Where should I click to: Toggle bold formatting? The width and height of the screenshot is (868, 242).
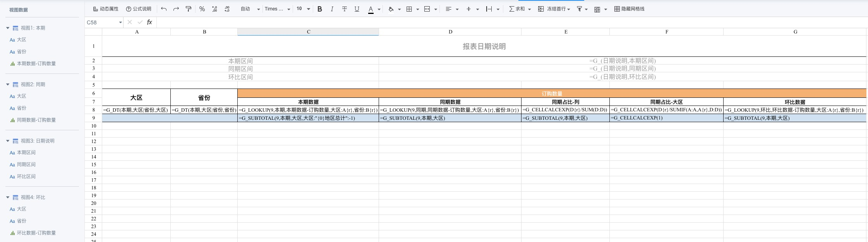tap(320, 9)
